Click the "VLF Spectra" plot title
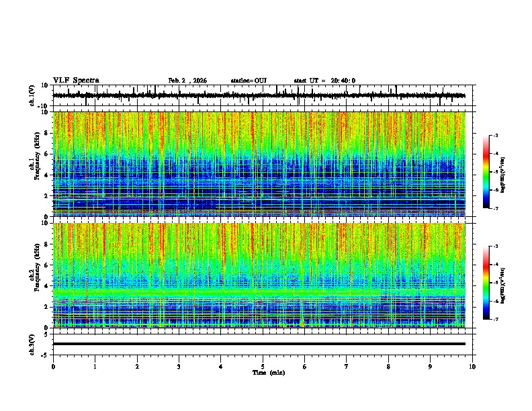The image size is (532, 411). (76, 81)
